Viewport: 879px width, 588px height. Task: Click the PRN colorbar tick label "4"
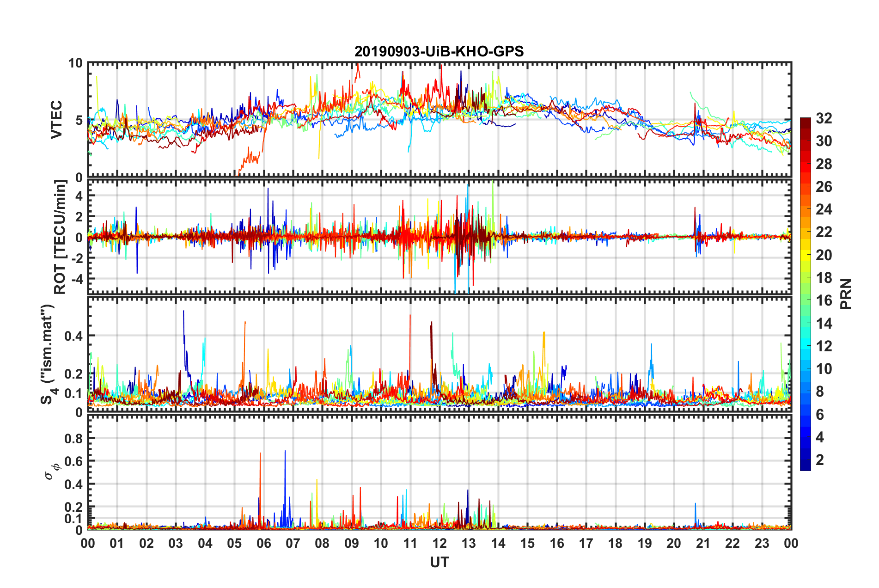pyautogui.click(x=820, y=437)
